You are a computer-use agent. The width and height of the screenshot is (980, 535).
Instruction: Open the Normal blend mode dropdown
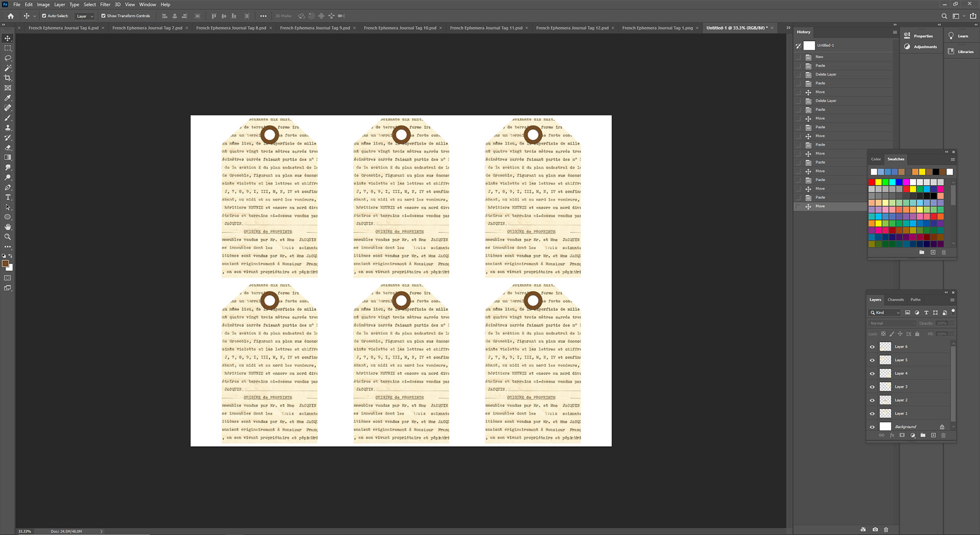point(892,323)
